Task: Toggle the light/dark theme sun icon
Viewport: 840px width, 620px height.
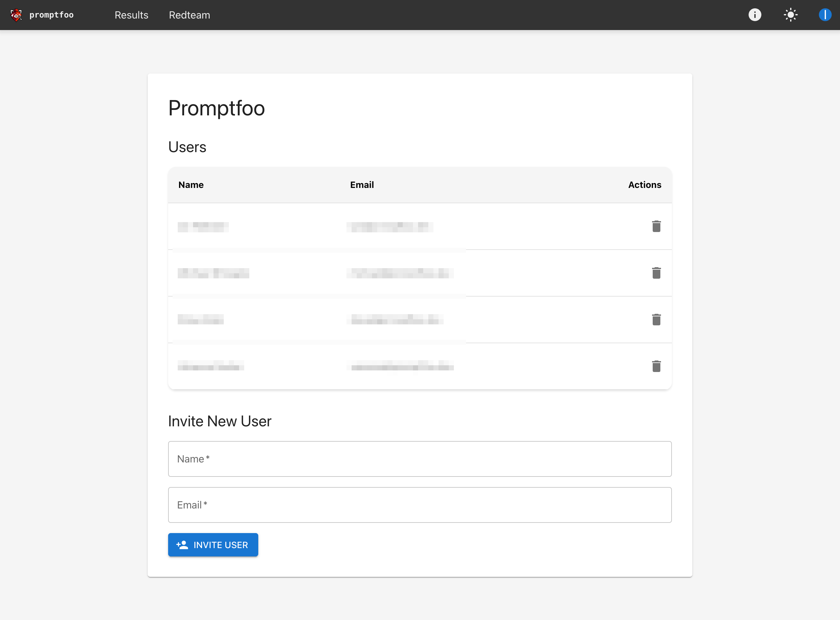Action: click(790, 15)
